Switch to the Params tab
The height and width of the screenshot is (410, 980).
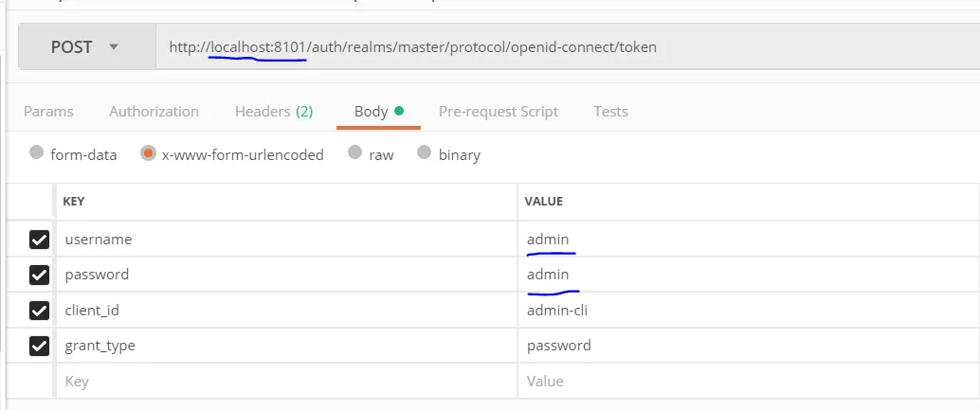point(48,112)
